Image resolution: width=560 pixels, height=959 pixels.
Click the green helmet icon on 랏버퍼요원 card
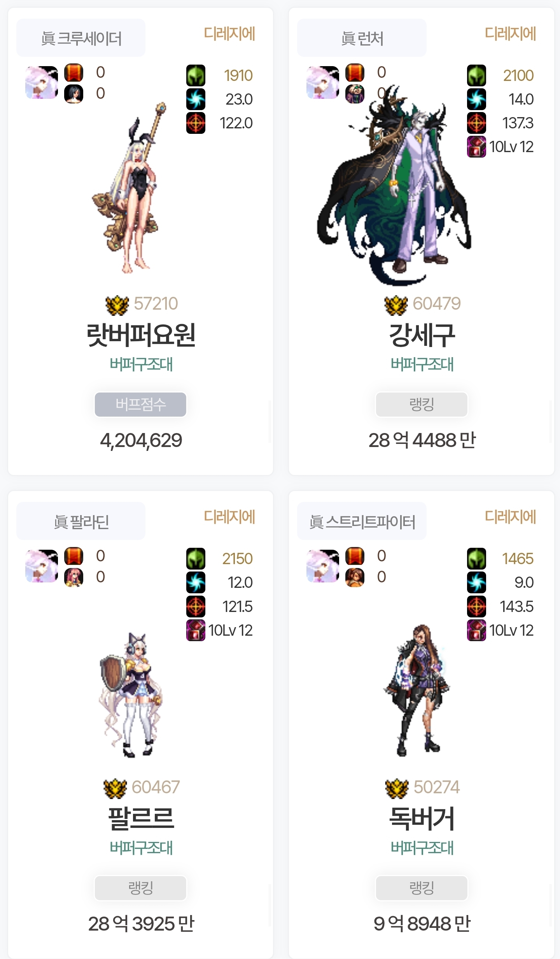point(196,75)
